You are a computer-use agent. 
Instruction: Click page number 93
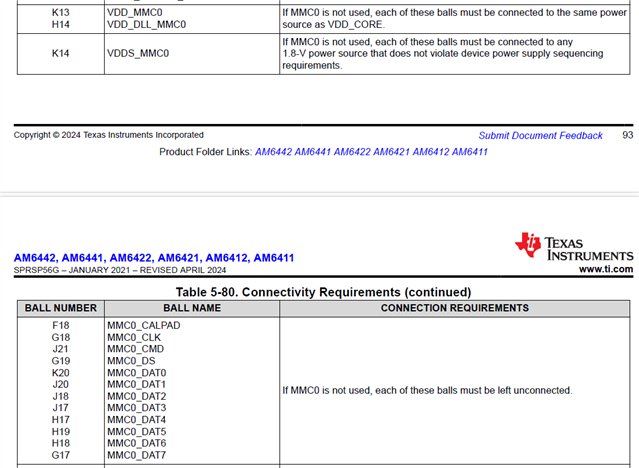(628, 135)
